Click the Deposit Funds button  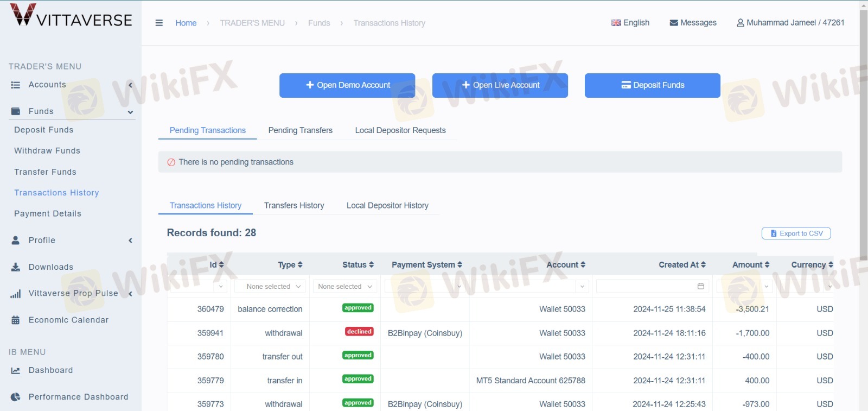coord(652,85)
